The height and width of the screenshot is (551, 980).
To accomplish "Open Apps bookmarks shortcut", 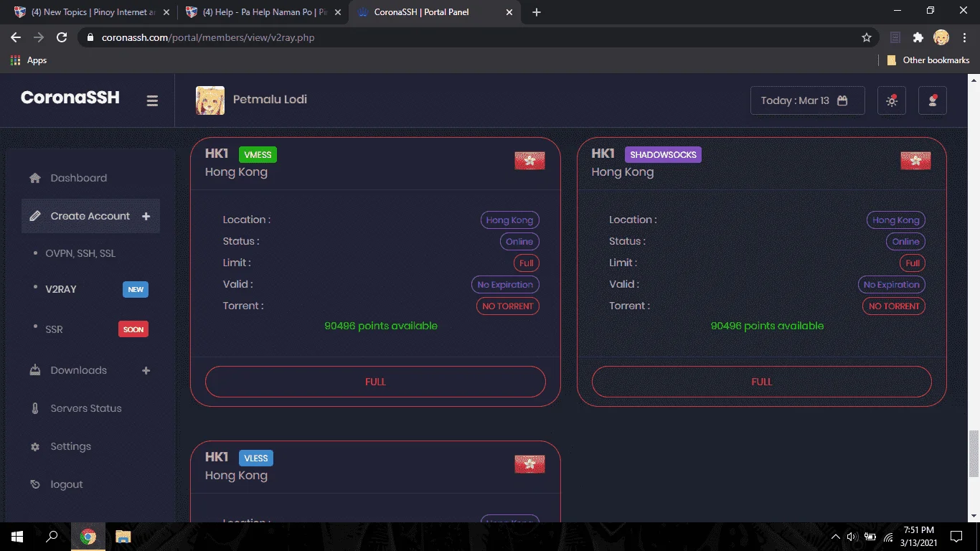I will (29, 60).
